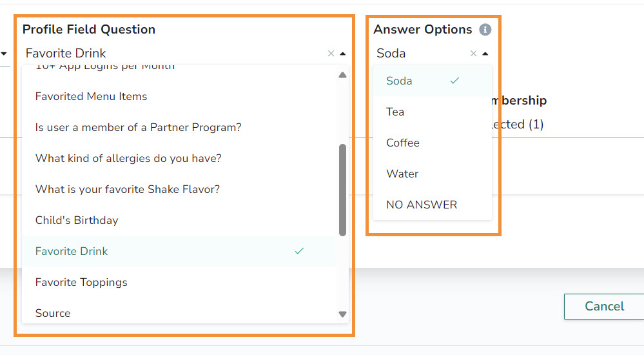Click the scroll down arrow in question list
This screenshot has width=644, height=355.
pyautogui.click(x=342, y=314)
